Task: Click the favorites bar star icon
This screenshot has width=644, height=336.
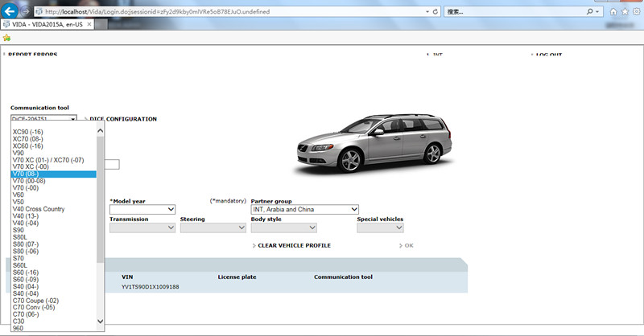Action: click(6, 38)
